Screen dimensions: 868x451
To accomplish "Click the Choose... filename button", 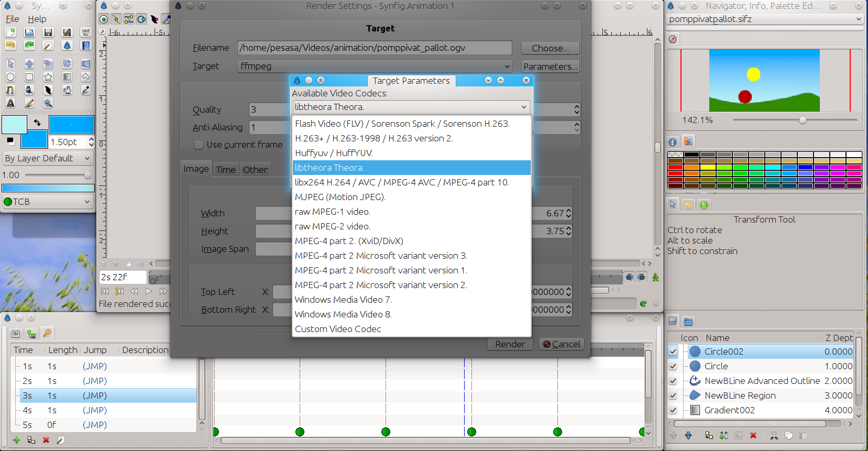I will pyautogui.click(x=550, y=48).
